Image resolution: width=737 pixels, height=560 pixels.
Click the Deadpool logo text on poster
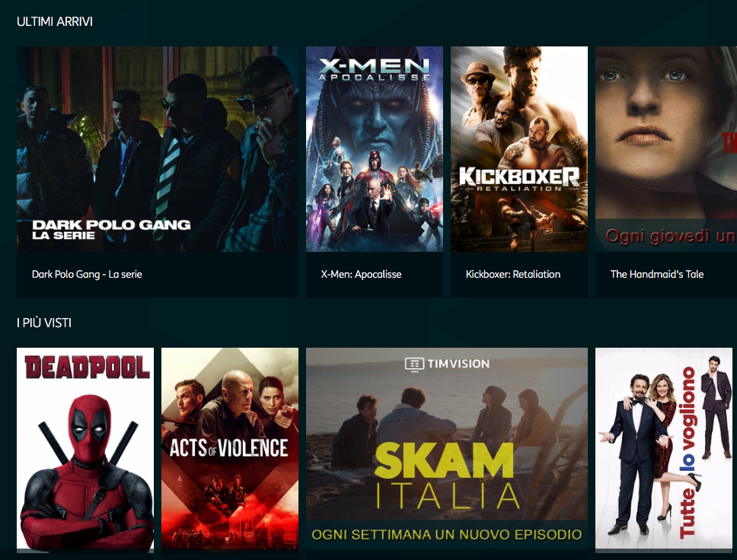click(x=88, y=367)
